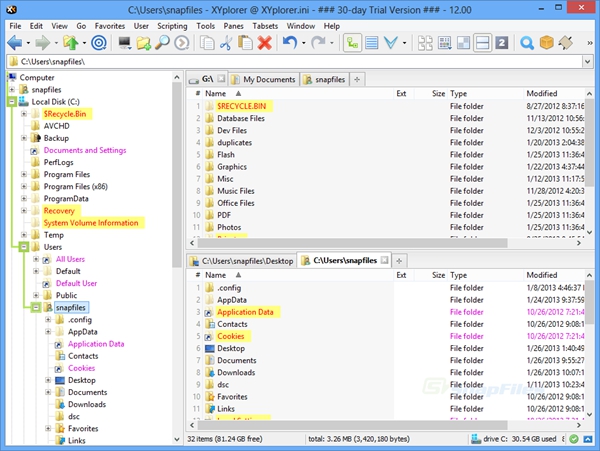Click the tree panel vertical scrollbar

point(177,174)
